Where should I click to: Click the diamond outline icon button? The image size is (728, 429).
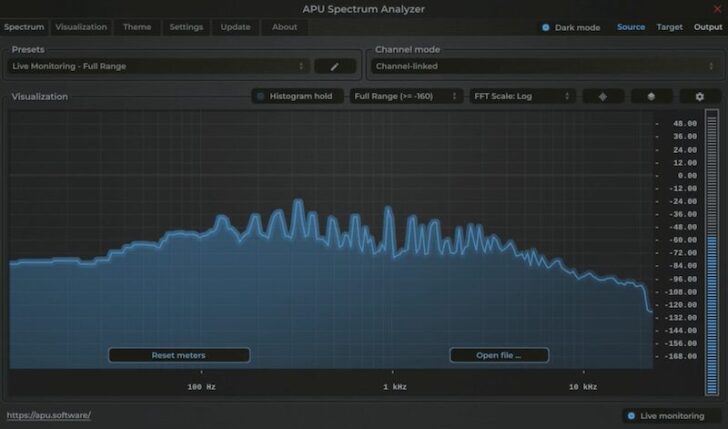click(603, 96)
